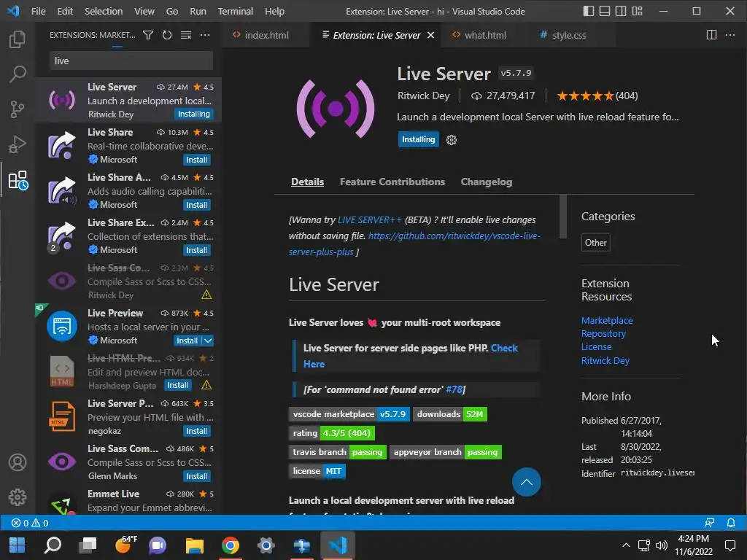Click the extensions search field
Viewport: 747px width, 560px height.
point(131,61)
